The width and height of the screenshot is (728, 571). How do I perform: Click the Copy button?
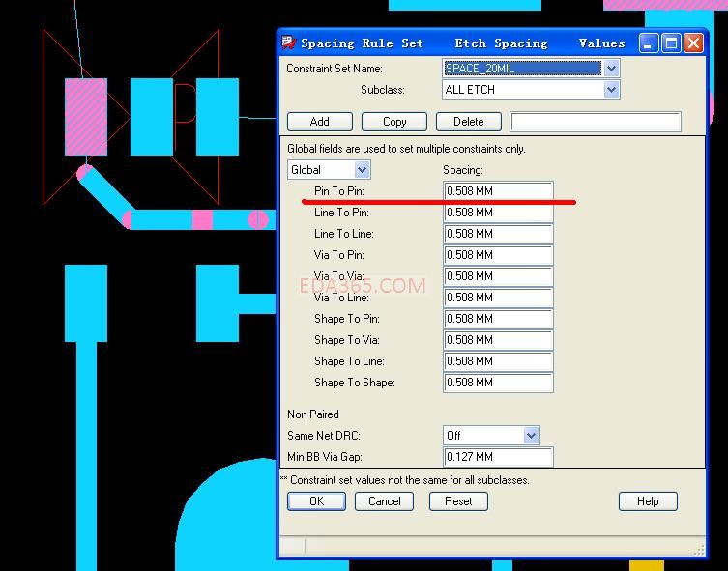394,122
